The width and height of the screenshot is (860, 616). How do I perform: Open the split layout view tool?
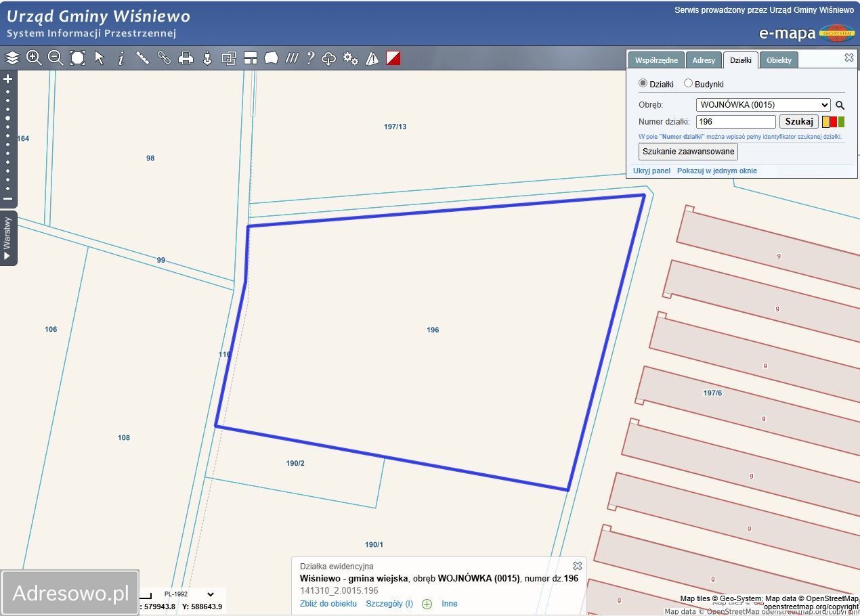tap(251, 58)
